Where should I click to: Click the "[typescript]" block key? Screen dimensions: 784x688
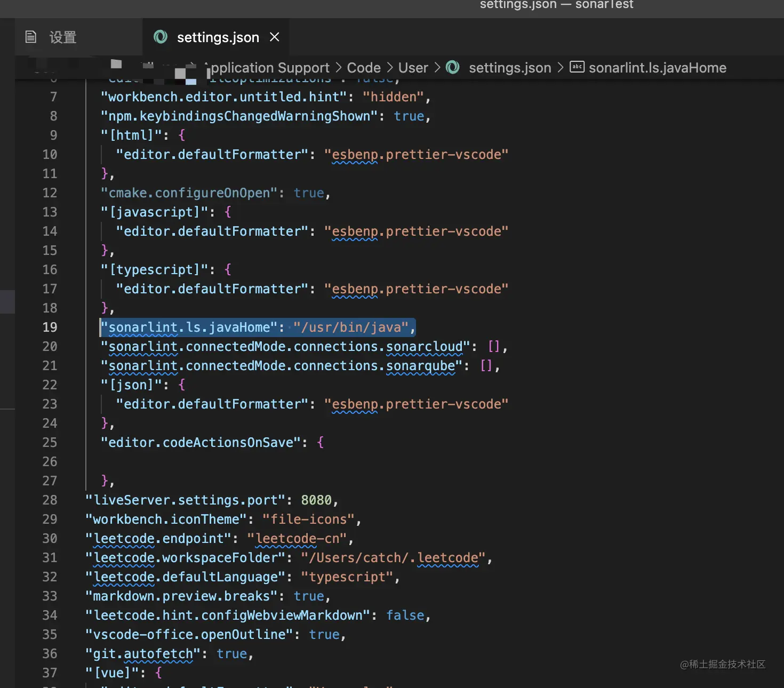pyautogui.click(x=155, y=270)
